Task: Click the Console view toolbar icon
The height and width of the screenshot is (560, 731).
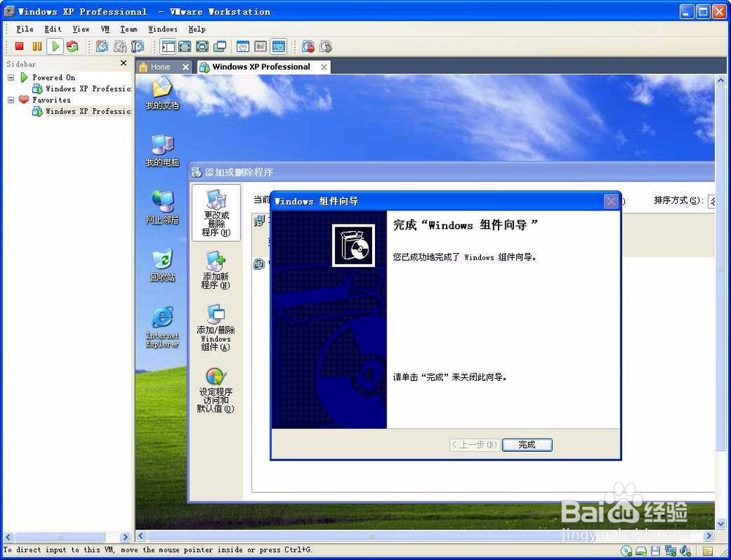Action: 279,46
